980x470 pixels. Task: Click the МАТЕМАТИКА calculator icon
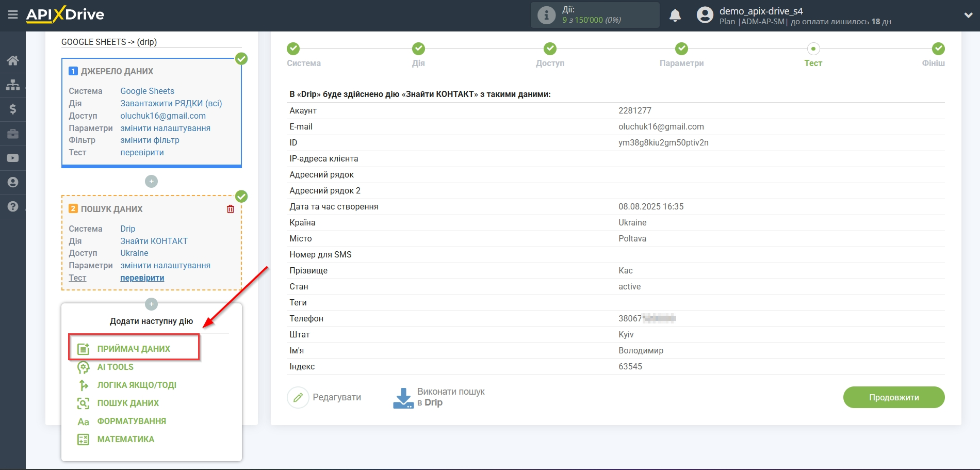tap(84, 440)
